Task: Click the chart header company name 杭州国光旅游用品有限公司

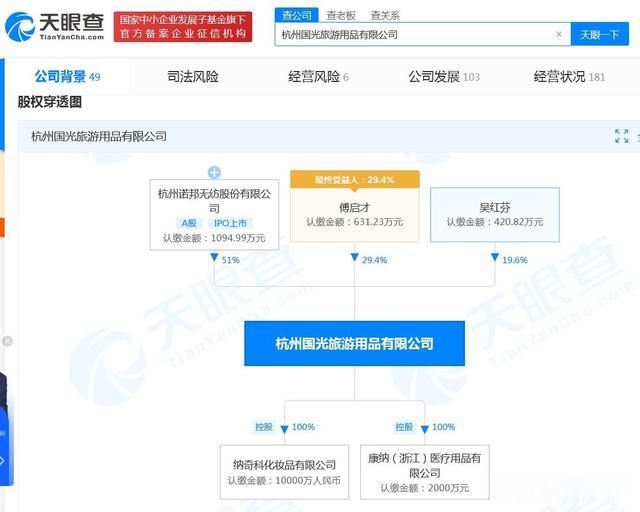Action: coord(99,136)
